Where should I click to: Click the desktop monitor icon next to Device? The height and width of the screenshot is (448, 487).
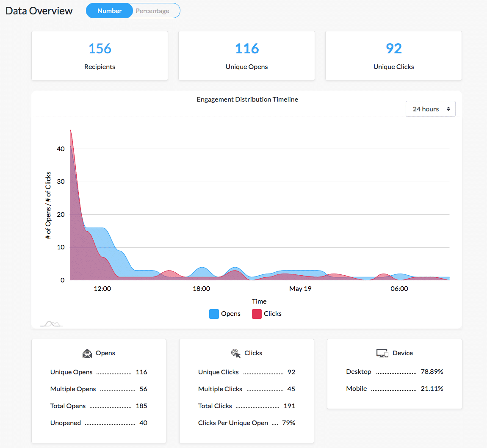(382, 353)
